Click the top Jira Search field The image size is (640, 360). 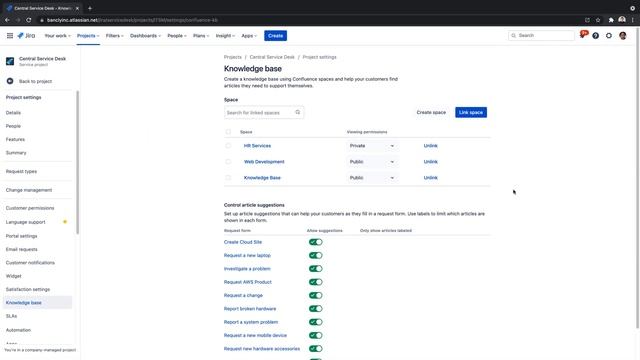(541, 36)
